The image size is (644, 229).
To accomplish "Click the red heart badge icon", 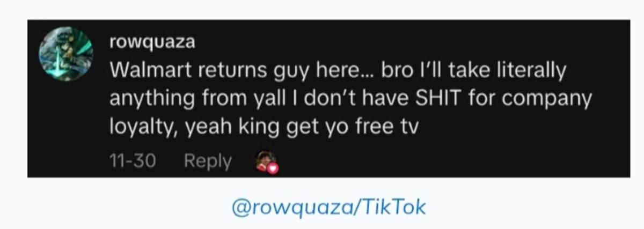I will pyautogui.click(x=273, y=168).
